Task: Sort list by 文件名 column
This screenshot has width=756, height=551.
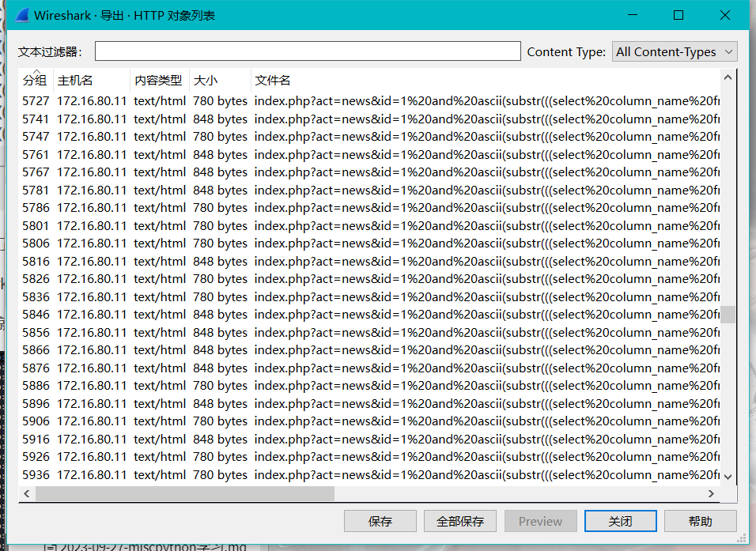Action: (273, 79)
